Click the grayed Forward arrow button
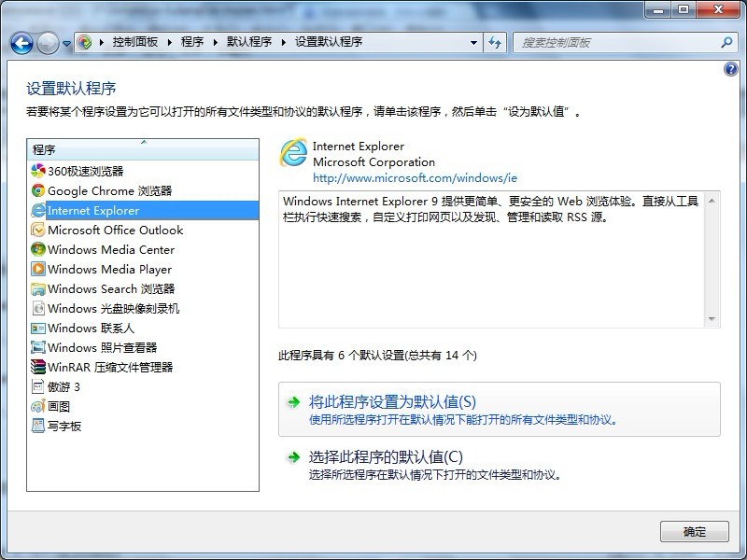Screen dimensions: 747x560 48,43
